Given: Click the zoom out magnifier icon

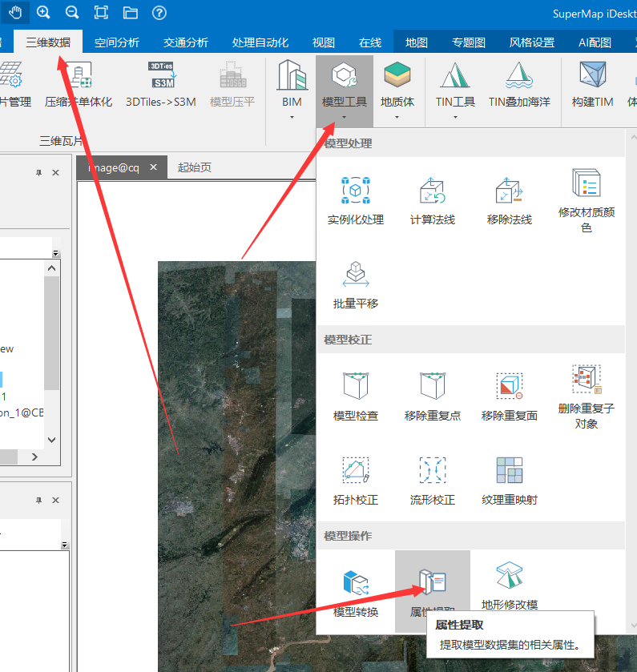Looking at the screenshot, I should [72, 13].
